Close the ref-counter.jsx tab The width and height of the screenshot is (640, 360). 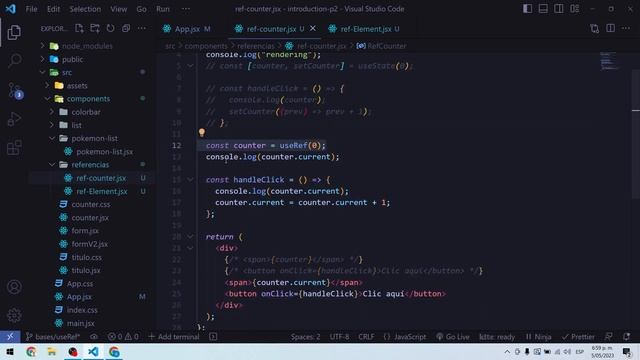(313, 28)
